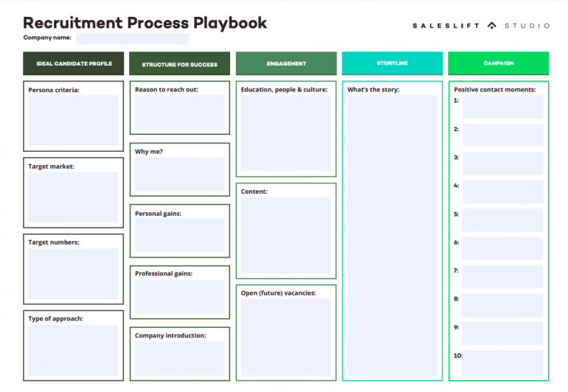The width and height of the screenshot is (568, 392).
Task: Click the Reason to reach out field
Action: 180,112
